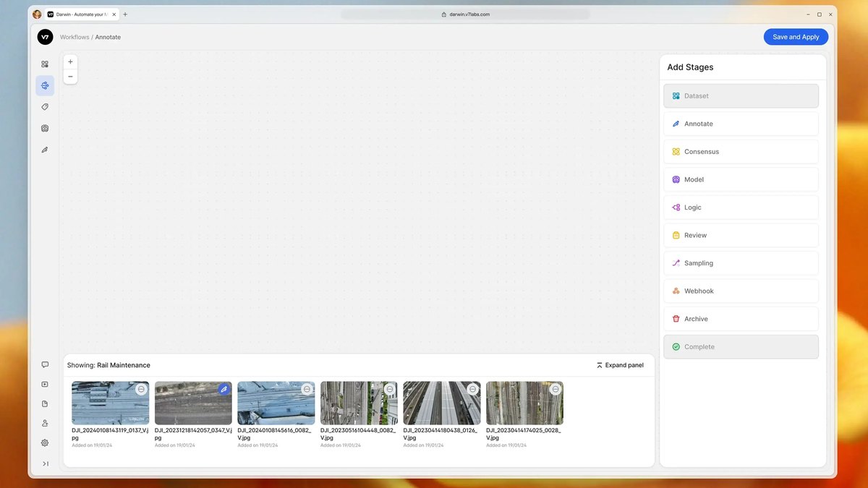This screenshot has width=868, height=488.
Task: Open the datasets grid icon in sidebar
Action: tap(45, 64)
